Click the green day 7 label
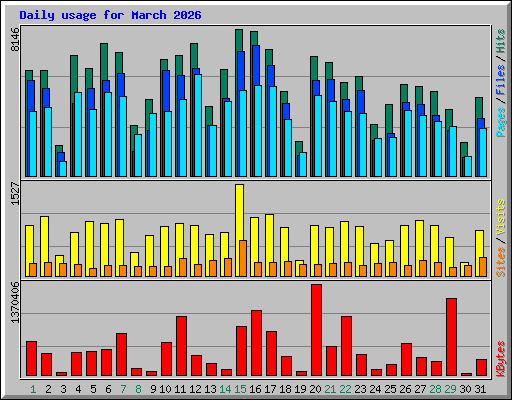Image resolution: width=512 pixels, height=400 pixels. [123, 389]
